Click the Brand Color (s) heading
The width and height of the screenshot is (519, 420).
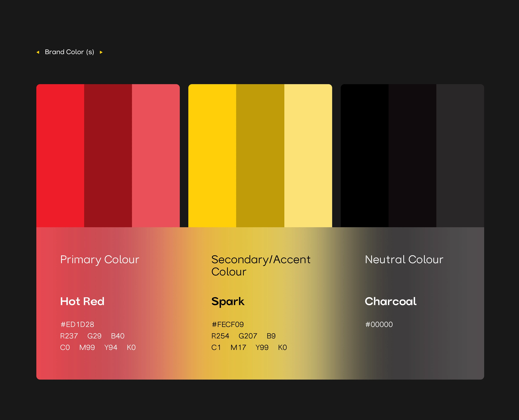point(69,52)
